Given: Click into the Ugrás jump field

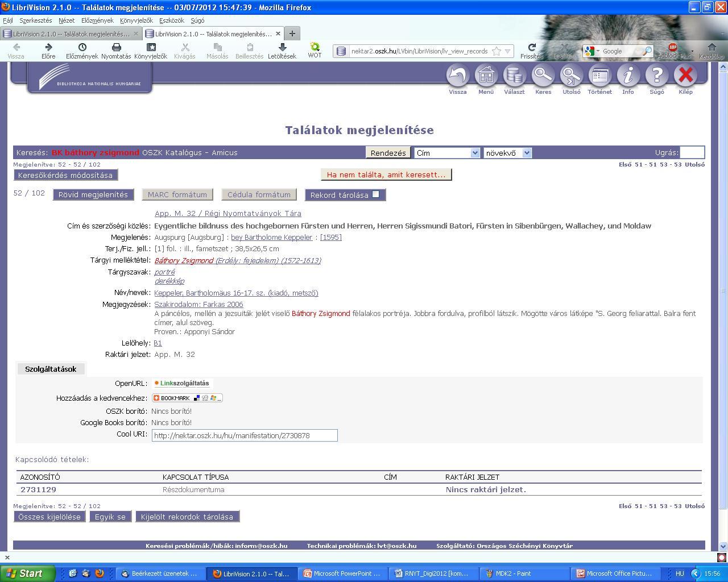Looking at the screenshot, I should pos(692,152).
